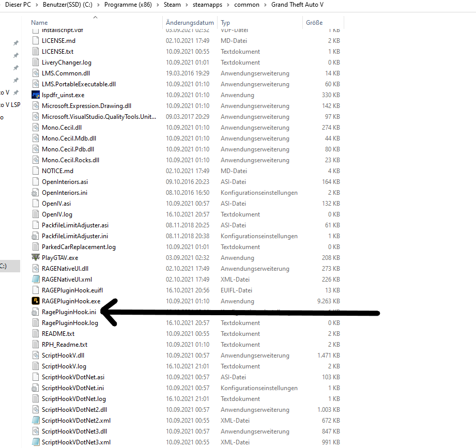Click the RAGENativeUI.dll file icon
This screenshot has height=448, width=476.
coord(36,269)
